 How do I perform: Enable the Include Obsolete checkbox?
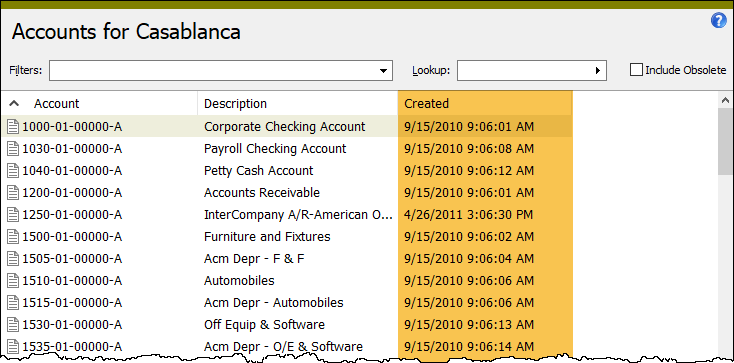click(636, 70)
